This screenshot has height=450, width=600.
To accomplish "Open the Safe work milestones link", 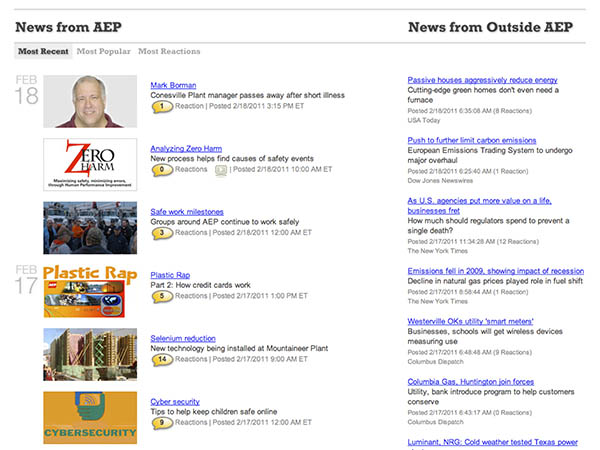I will pos(187,212).
